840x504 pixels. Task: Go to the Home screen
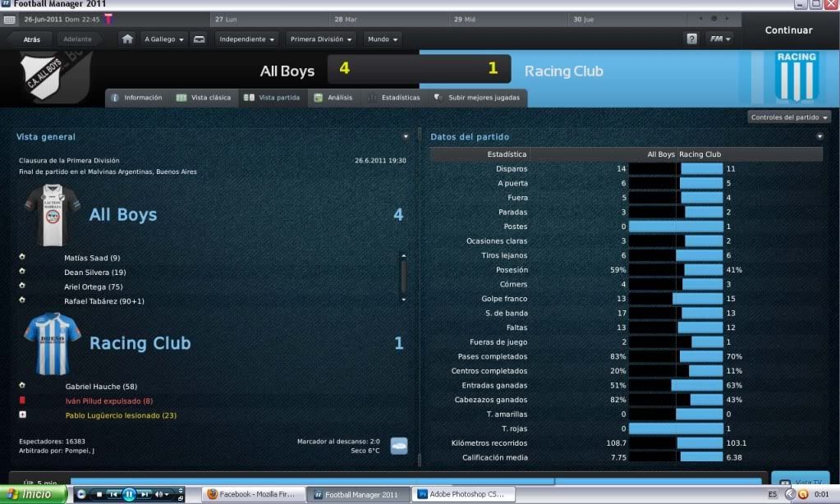[x=127, y=39]
